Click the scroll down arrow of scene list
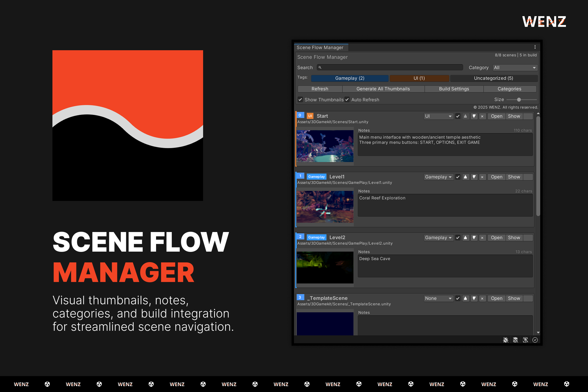Viewport: 588px width, 392px height. click(538, 333)
